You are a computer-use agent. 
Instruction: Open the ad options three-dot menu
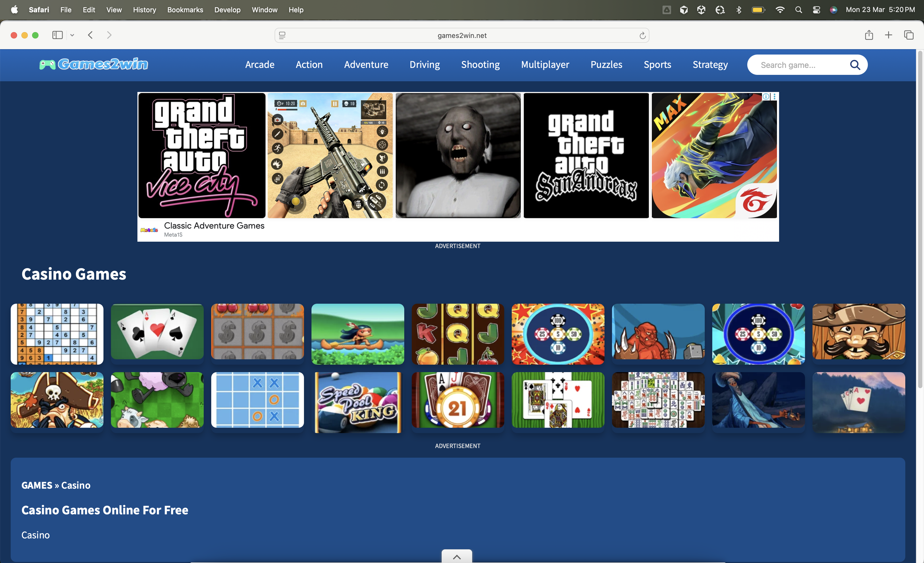coord(774,97)
